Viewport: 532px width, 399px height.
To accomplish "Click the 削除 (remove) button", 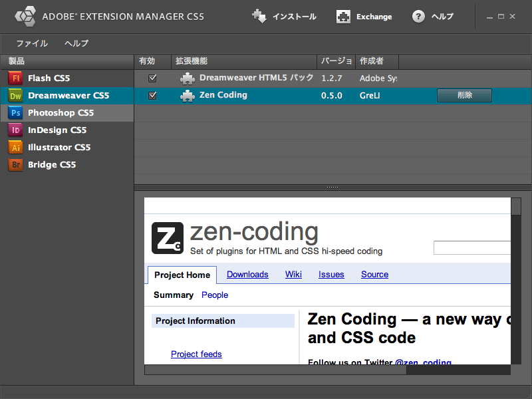I will point(464,95).
